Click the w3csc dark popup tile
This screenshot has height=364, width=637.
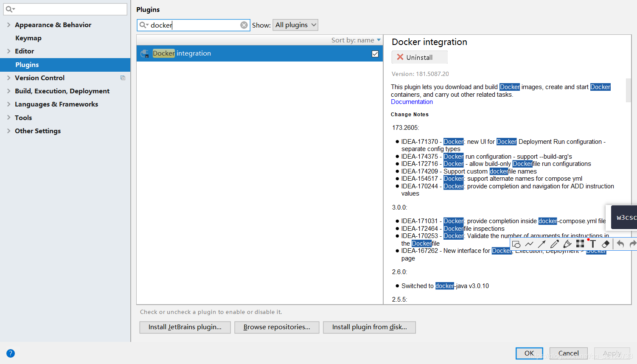[x=624, y=217]
